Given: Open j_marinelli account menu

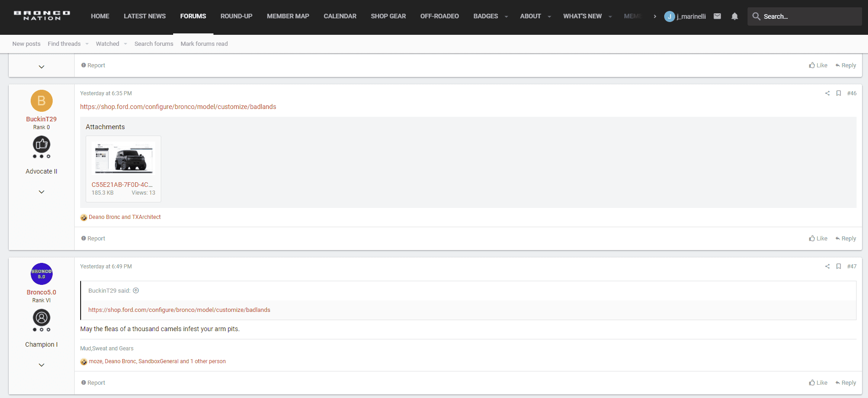Looking at the screenshot, I should [685, 16].
